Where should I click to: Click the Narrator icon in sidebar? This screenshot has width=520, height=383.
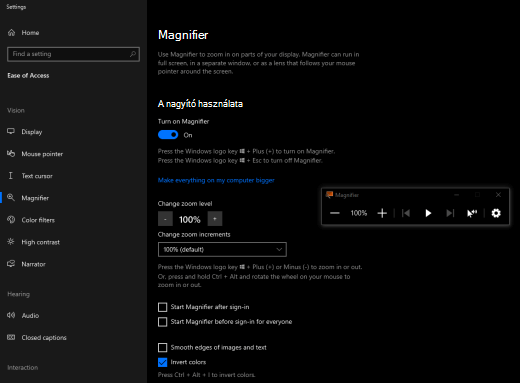click(11, 264)
